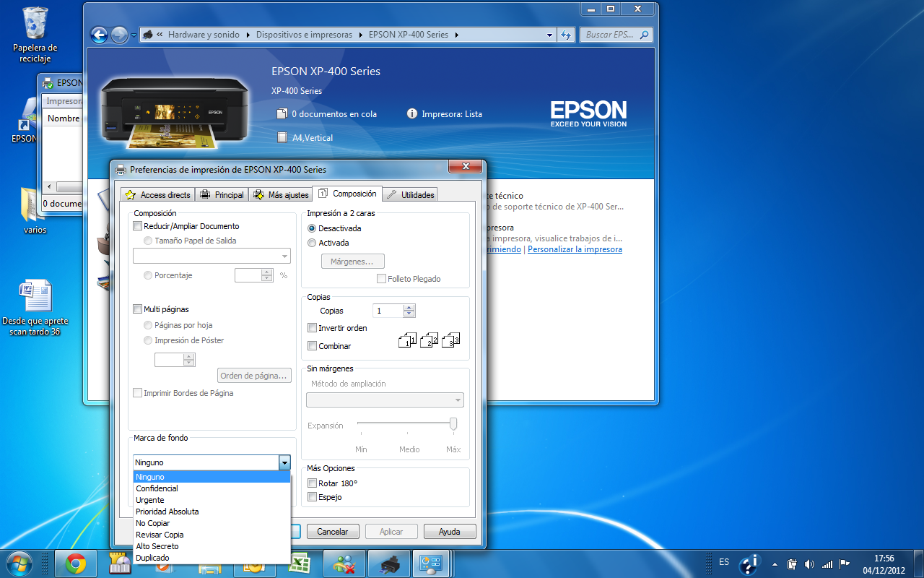Click the paper icon next to 'A4,Vertical'
Image resolution: width=924 pixels, height=578 pixels.
click(282, 137)
